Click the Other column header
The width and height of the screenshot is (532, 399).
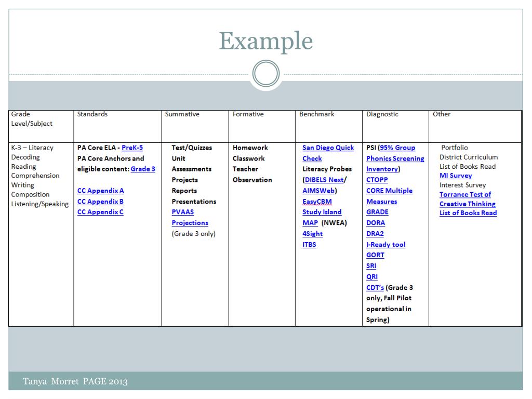click(x=442, y=114)
